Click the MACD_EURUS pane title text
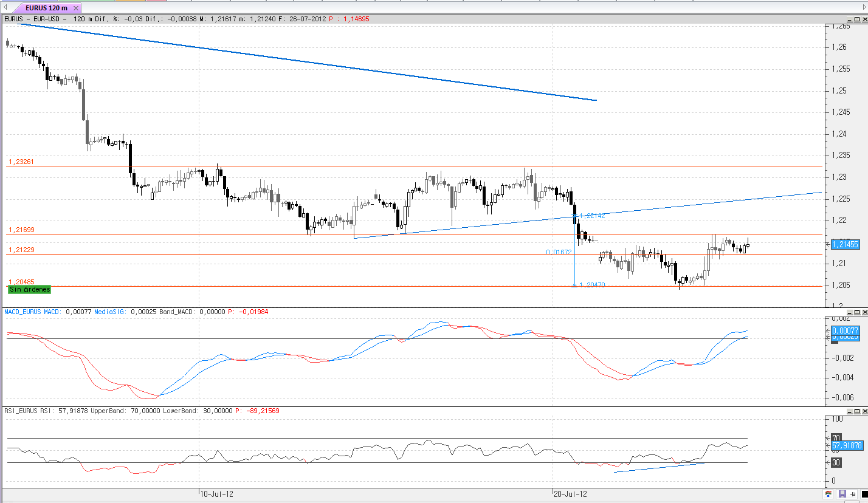Screen dimensions: 868x503 tap(23, 312)
